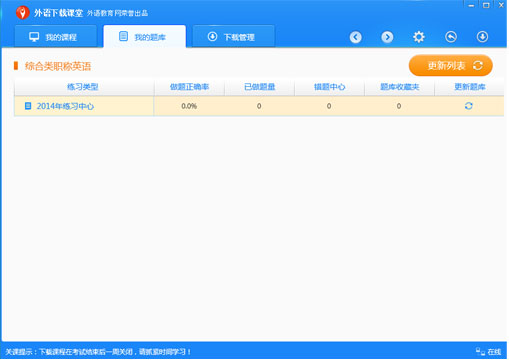Click the 更新列表 orange button

[451, 66]
